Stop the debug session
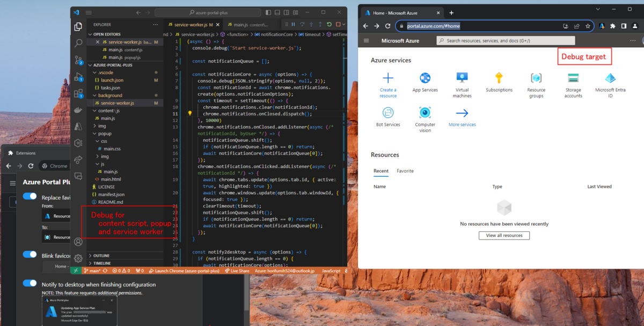This screenshot has width=644, height=326. click(x=338, y=24)
